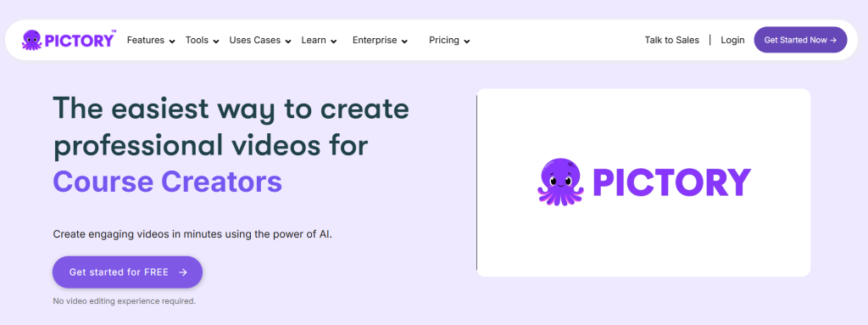Click the Get Started Now button

coord(800,40)
